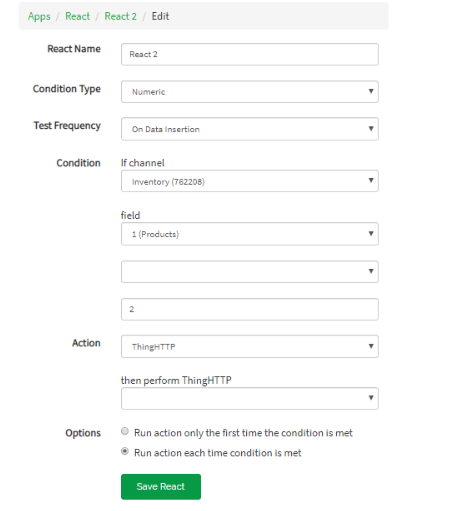This screenshot has width=451, height=511.
Task: Click the arrow on Products field dropdown
Action: 371,233
